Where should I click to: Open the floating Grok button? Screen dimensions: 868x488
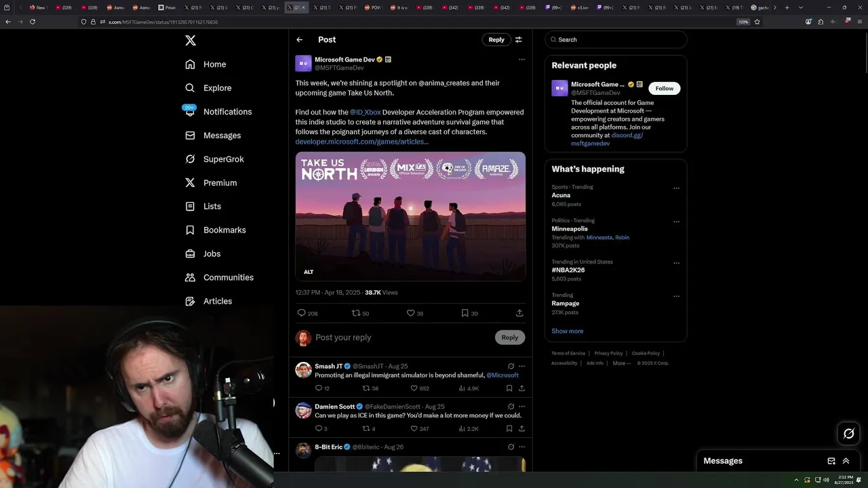point(848,434)
